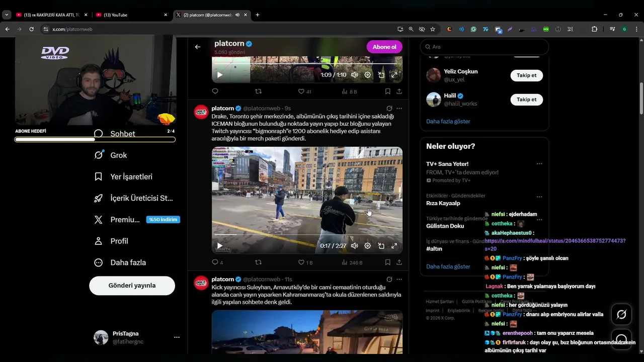Reload the x.com page

click(31, 29)
